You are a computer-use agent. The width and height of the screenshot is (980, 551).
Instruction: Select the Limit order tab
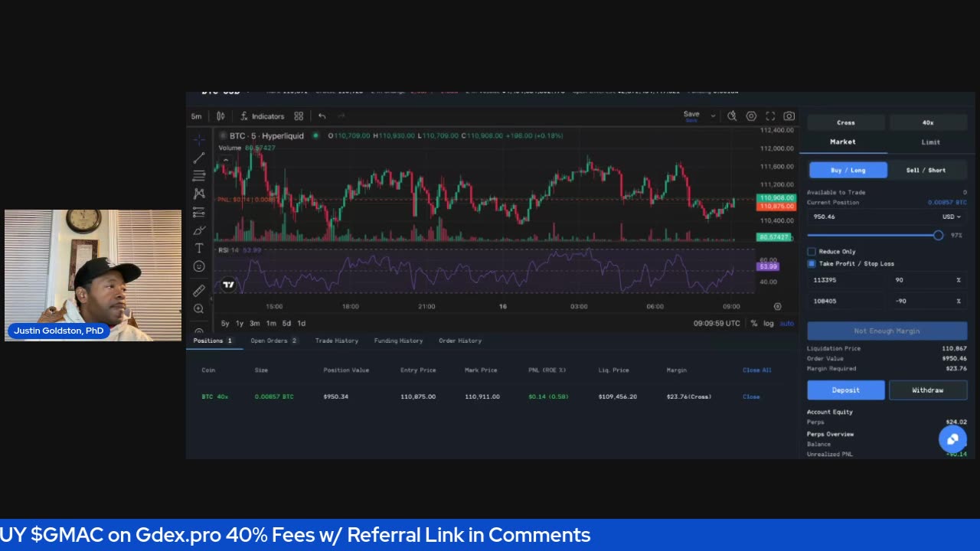(x=931, y=142)
